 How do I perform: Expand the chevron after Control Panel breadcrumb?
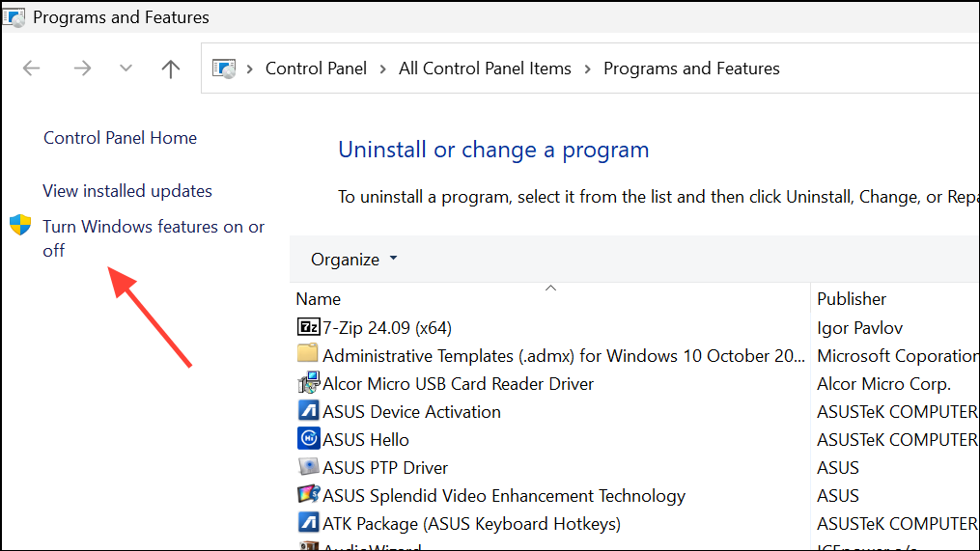point(382,69)
